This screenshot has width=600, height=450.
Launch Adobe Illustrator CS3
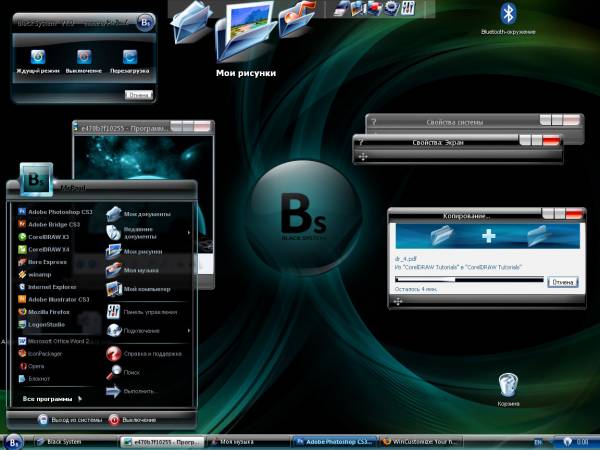pyautogui.click(x=58, y=299)
